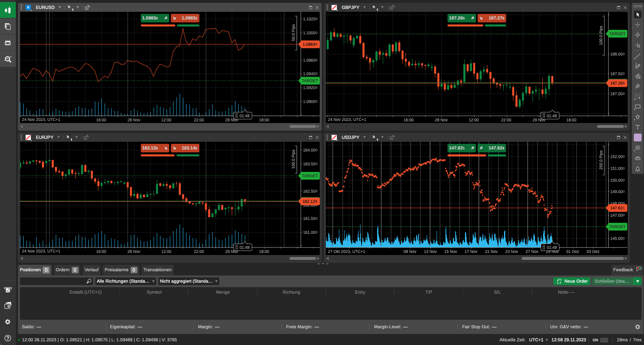Open the h1 timeframe dropdown on USDJPY chart
644x345 pixels.
382,137
